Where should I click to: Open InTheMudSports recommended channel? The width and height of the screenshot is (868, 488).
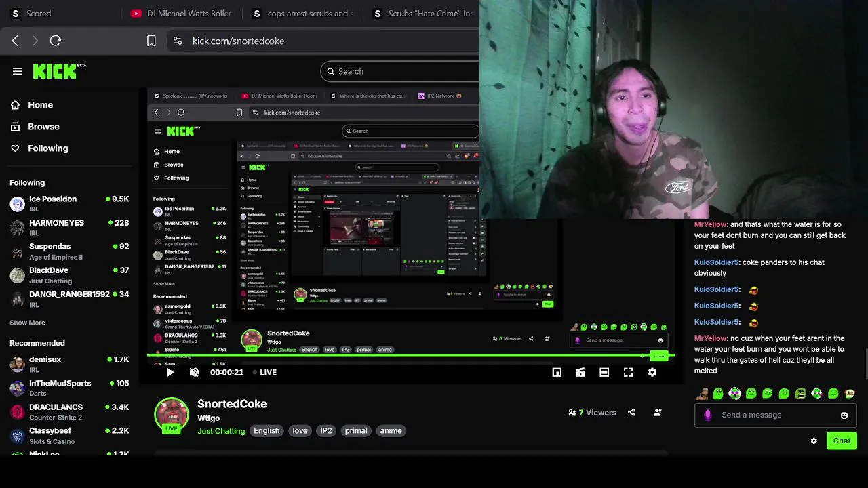pyautogui.click(x=68, y=388)
